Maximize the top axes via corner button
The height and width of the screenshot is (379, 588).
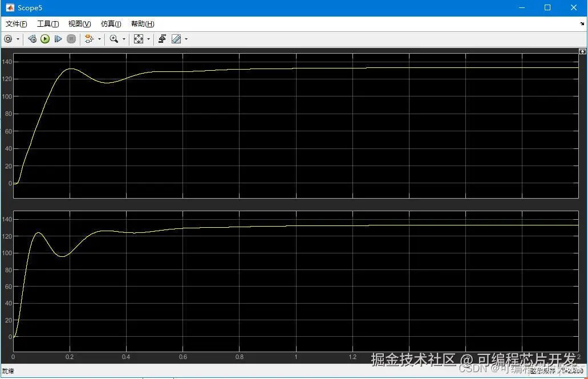click(582, 51)
